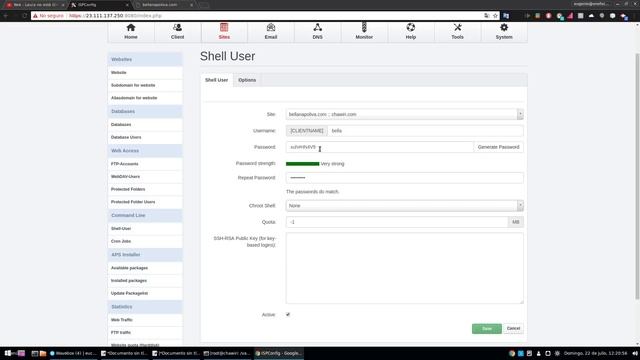This screenshot has width=640, height=360.
Task: Click the volume icon in system tray
Action: (x=635, y=353)
